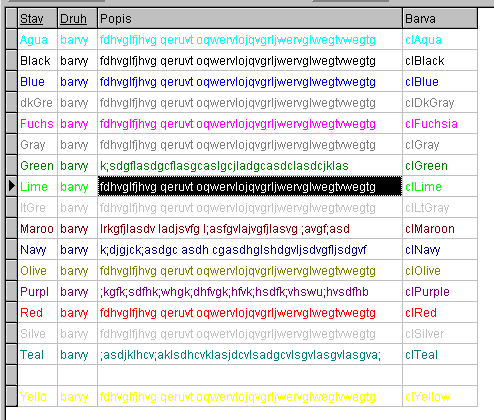Click the Barva column header
Screen dimensions: 494x420
pos(440,19)
